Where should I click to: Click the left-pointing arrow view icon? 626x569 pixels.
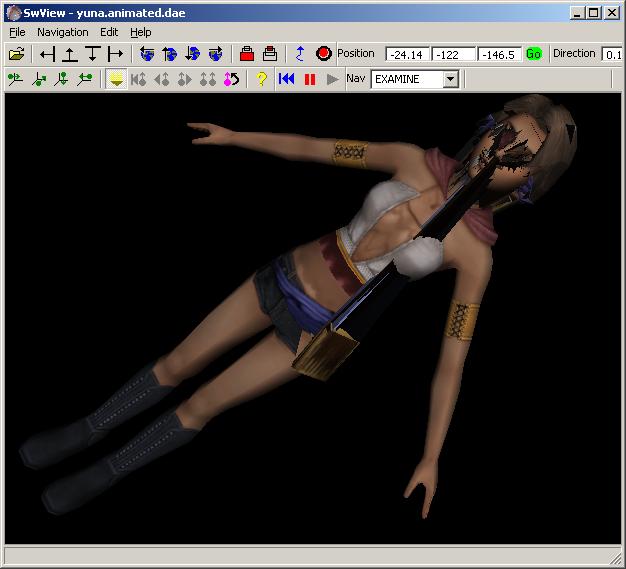click(47, 54)
